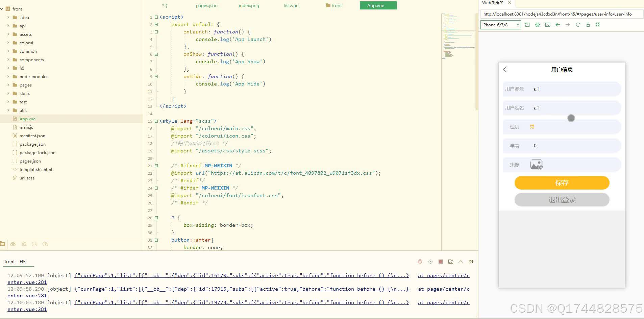Stop the running front - H5 process

click(440, 262)
